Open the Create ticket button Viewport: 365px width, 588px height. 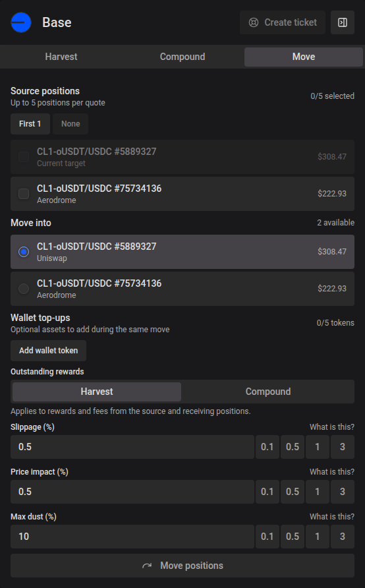coord(283,22)
